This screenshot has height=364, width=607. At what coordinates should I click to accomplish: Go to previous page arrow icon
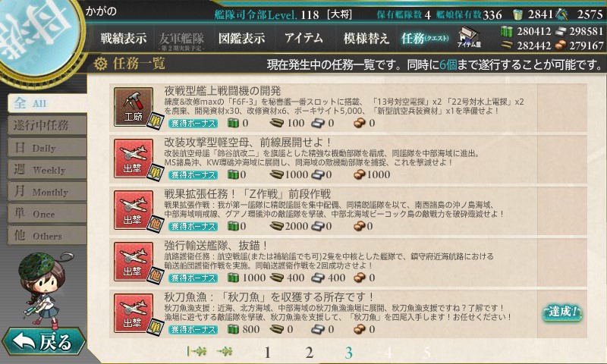[225, 351]
